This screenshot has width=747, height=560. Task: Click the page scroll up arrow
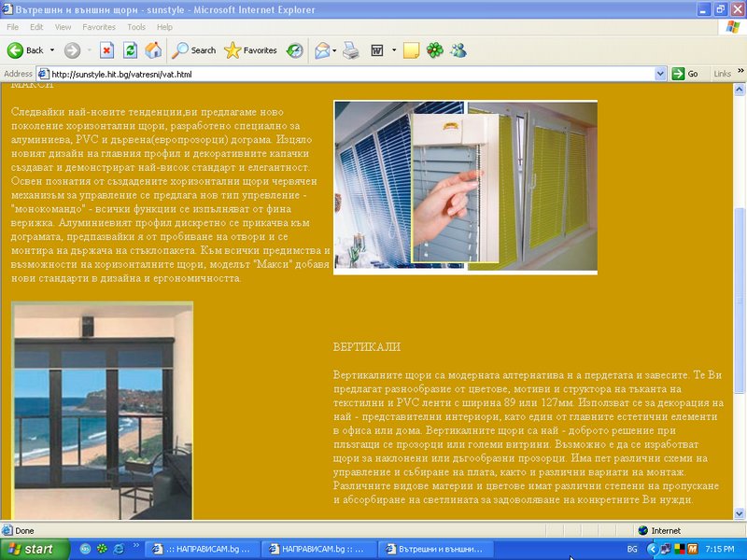click(x=739, y=89)
